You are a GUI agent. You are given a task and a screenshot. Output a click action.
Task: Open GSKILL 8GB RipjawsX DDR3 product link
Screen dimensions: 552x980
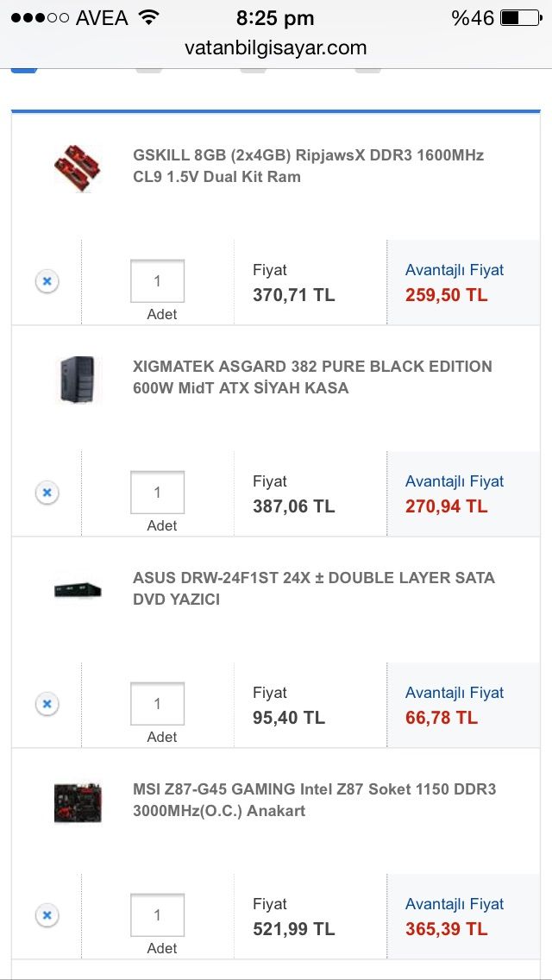click(308, 166)
